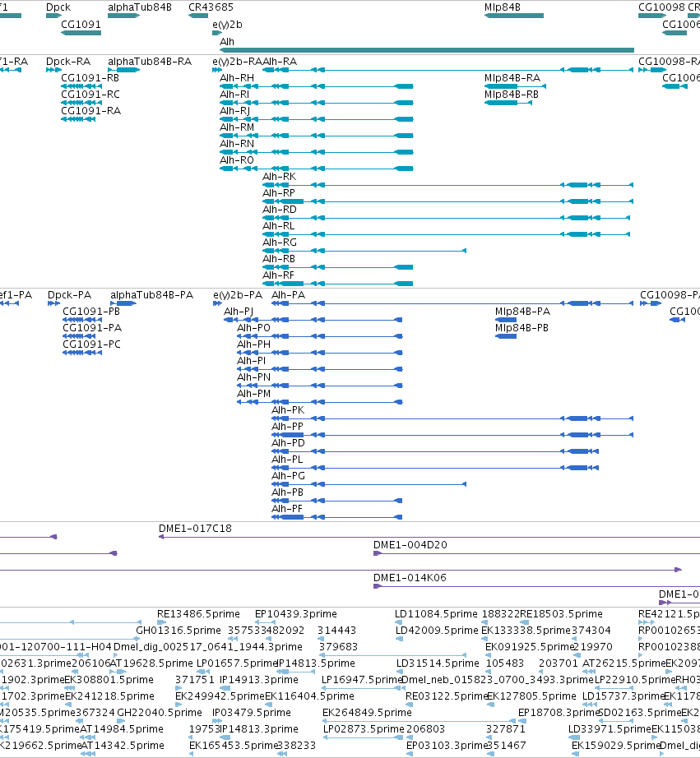Viewport: 700px width, 758px height.
Task: Select the Mlp84B gene label
Action: pos(502,7)
